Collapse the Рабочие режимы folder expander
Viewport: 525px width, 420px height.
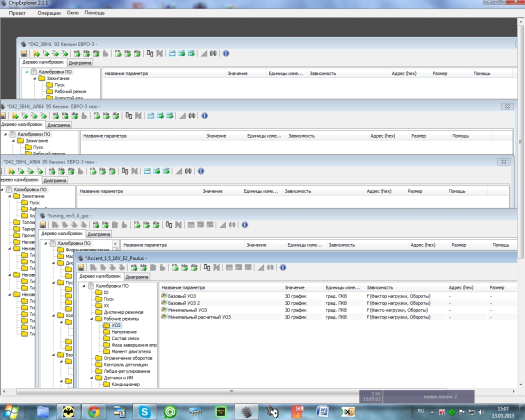(x=91, y=319)
